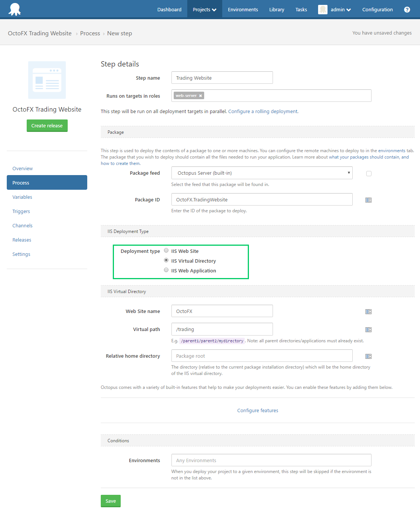Screen dimensions: 420x514
Task: Choose IIS Web Application as deployment type
Action: [x=166, y=270]
